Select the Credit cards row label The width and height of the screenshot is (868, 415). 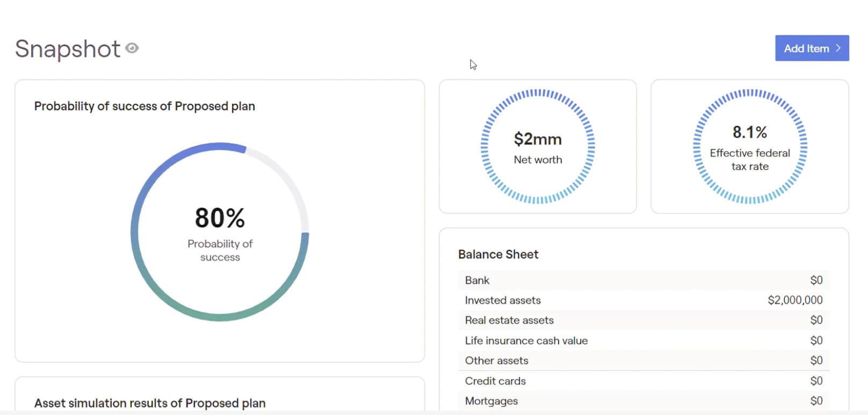coord(495,381)
